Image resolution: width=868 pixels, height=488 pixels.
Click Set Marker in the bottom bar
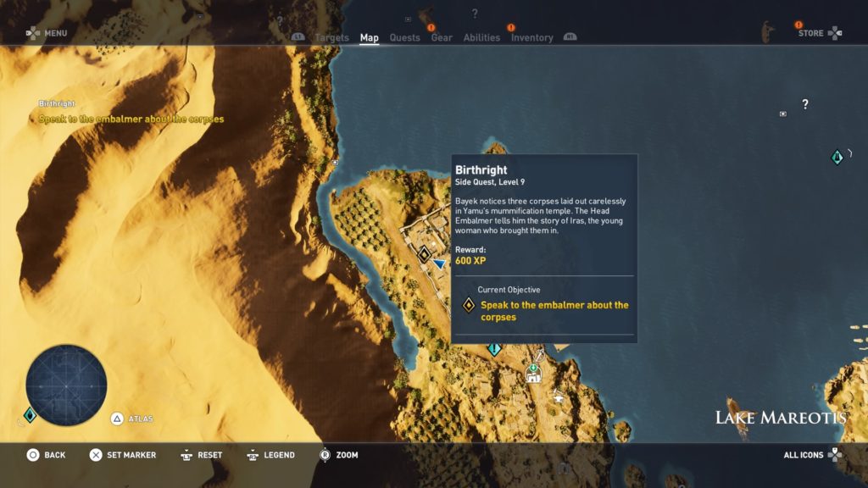(123, 455)
